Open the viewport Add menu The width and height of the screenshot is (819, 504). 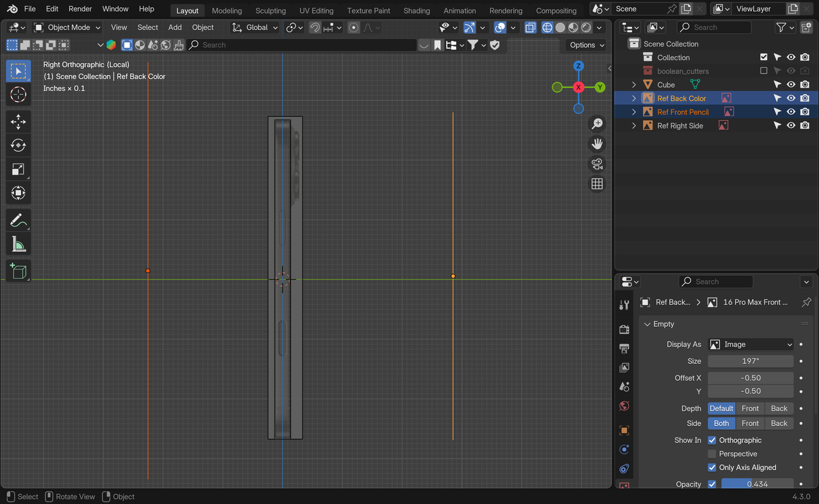[x=175, y=28]
